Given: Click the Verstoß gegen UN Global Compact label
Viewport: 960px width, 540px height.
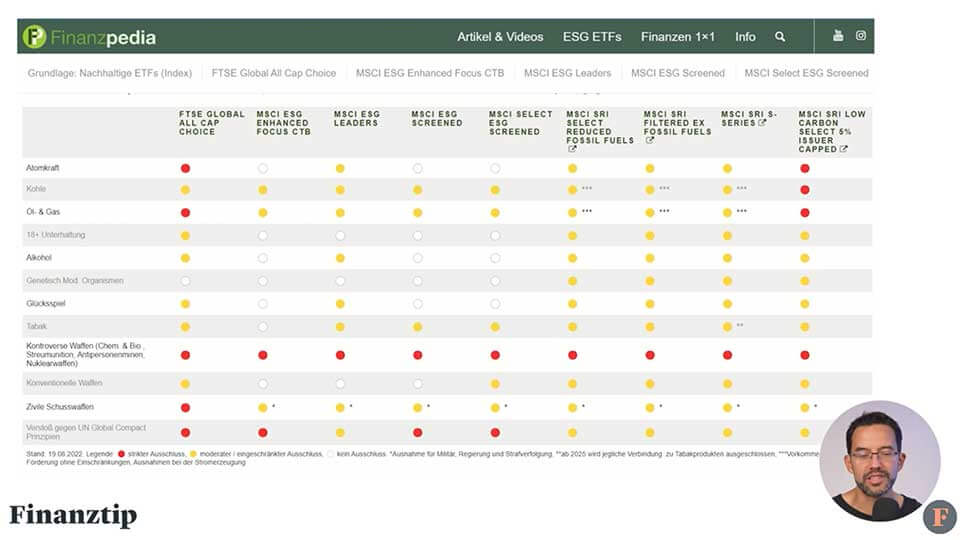Looking at the screenshot, I should pos(86,432).
